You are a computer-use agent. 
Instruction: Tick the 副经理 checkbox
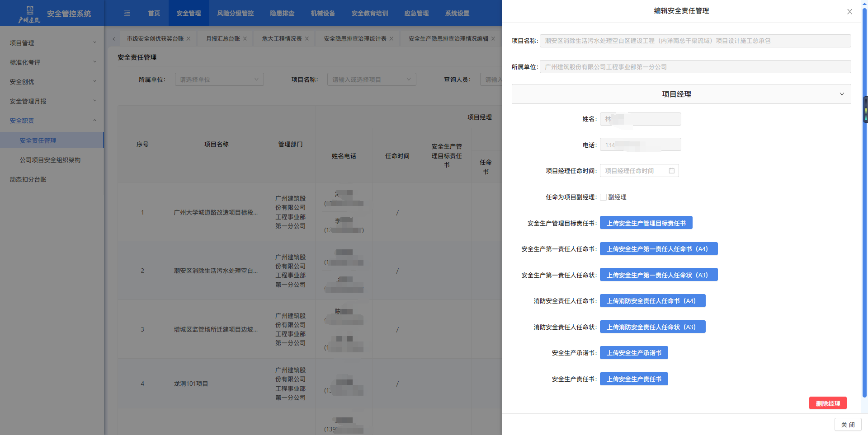pyautogui.click(x=603, y=197)
